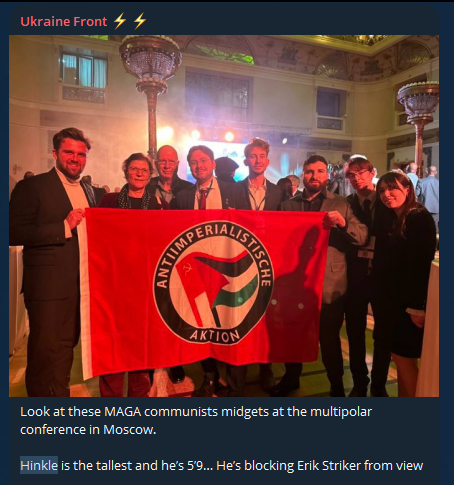
Task: Click the hammer and sickle on flag
Action: click(188, 268)
